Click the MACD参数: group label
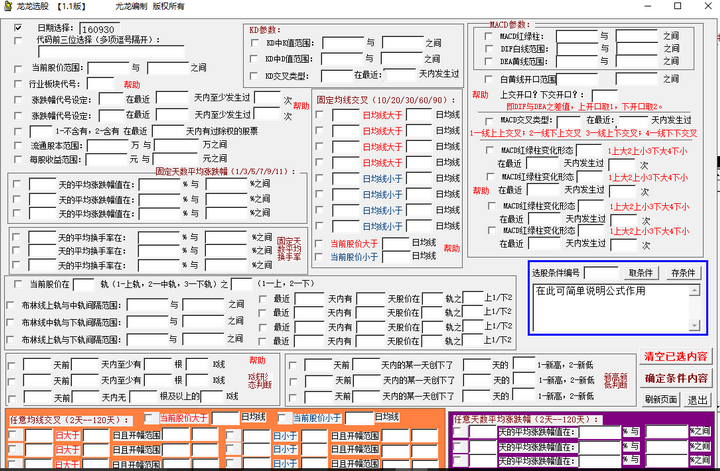 [509, 24]
